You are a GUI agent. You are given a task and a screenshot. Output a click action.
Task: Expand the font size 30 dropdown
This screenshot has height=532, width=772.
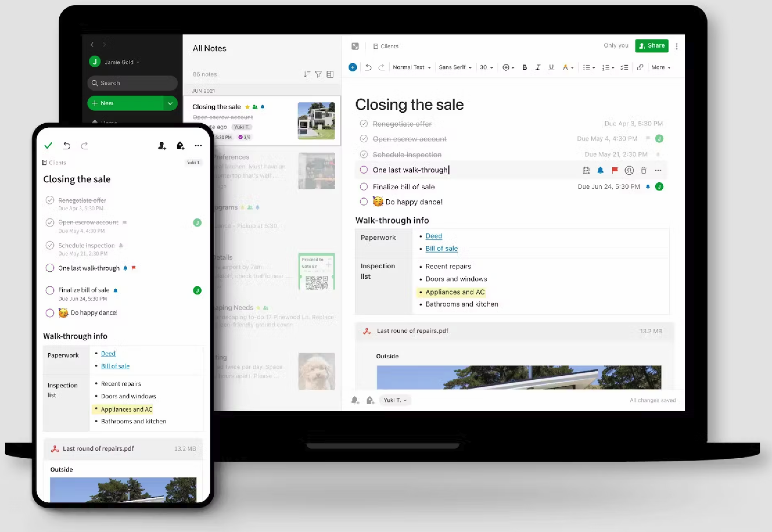(491, 67)
